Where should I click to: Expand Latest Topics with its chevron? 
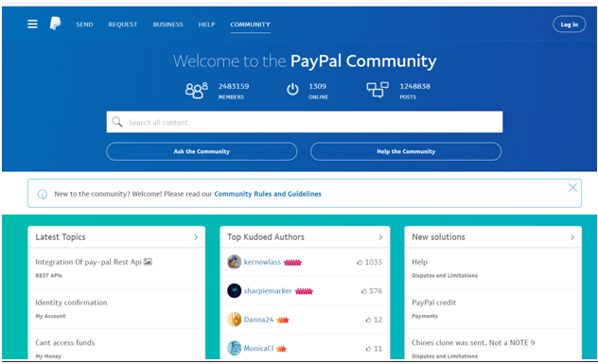pos(196,237)
